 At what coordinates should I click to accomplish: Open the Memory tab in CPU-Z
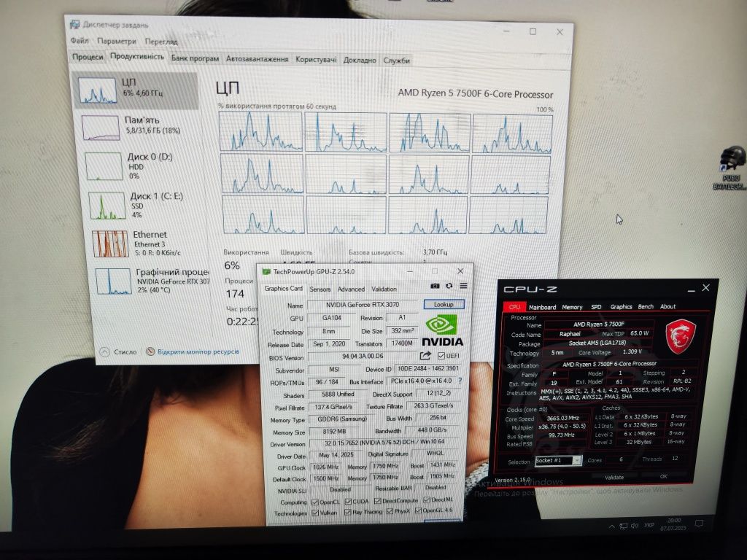pos(572,307)
